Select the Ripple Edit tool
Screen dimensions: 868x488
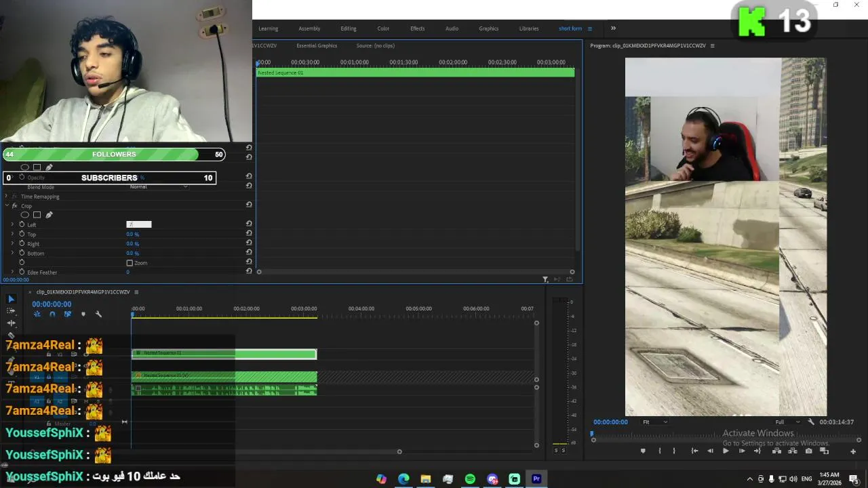[11, 323]
